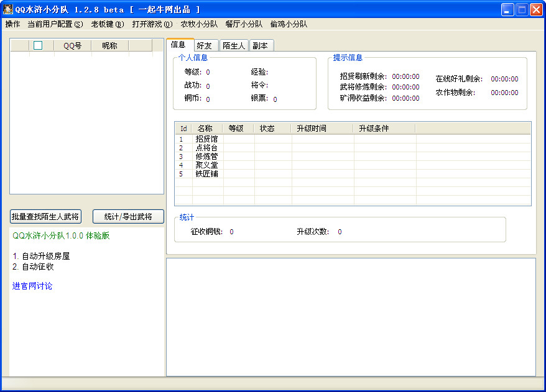This screenshot has width=546, height=392.
Task: Switch to the 好友 tab
Action: click(205, 45)
